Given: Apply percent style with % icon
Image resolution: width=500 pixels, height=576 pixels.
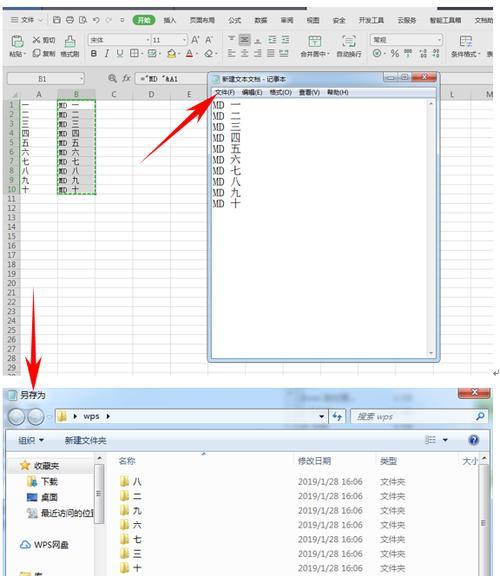Looking at the screenshot, I should pyautogui.click(x=395, y=54).
